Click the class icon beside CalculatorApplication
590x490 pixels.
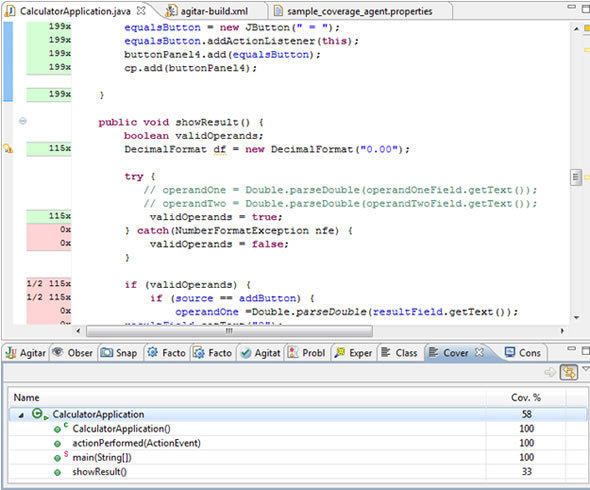[x=40, y=414]
